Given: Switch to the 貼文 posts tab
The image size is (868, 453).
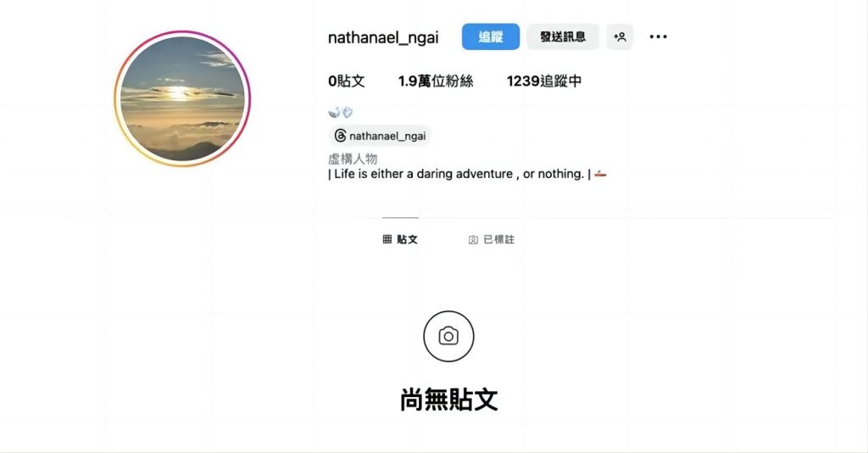Looking at the screenshot, I should point(400,239).
